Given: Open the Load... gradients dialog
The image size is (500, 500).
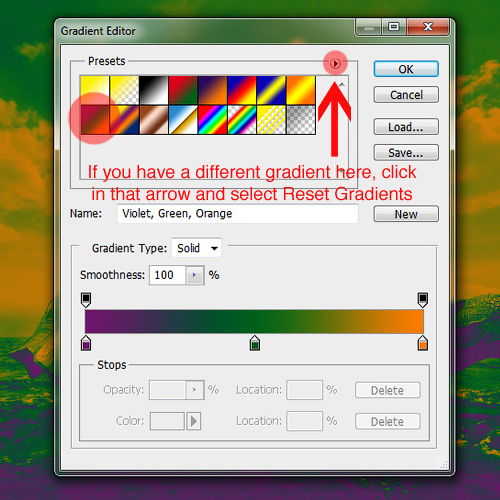Looking at the screenshot, I should pos(406,127).
